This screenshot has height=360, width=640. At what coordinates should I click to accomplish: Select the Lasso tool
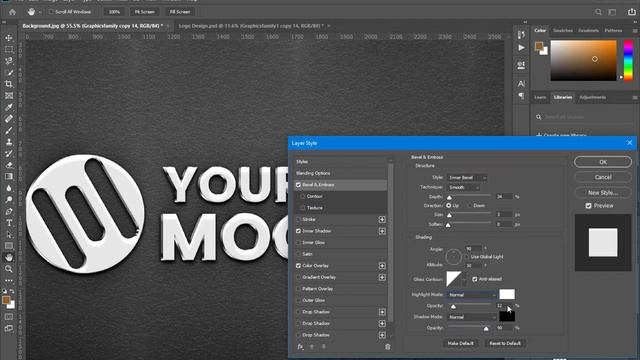point(9,61)
